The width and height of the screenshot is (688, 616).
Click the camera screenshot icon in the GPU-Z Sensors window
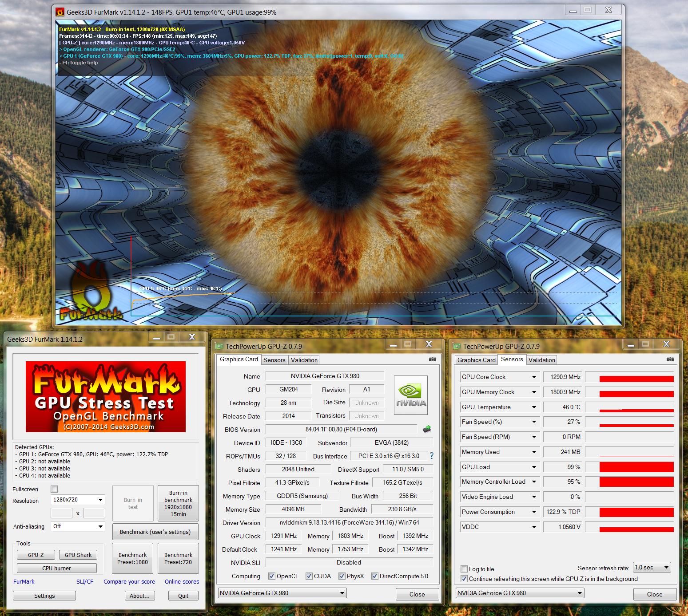(670, 359)
